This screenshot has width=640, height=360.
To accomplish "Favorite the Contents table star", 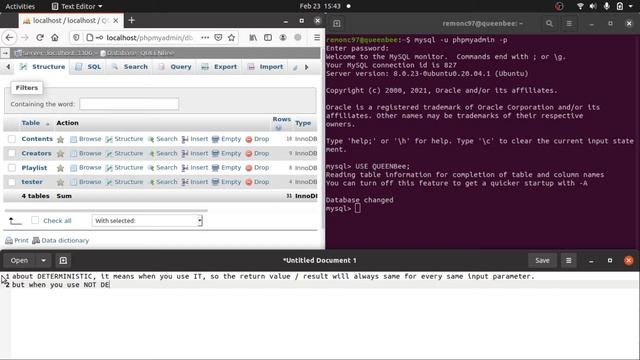I will coord(60,139).
